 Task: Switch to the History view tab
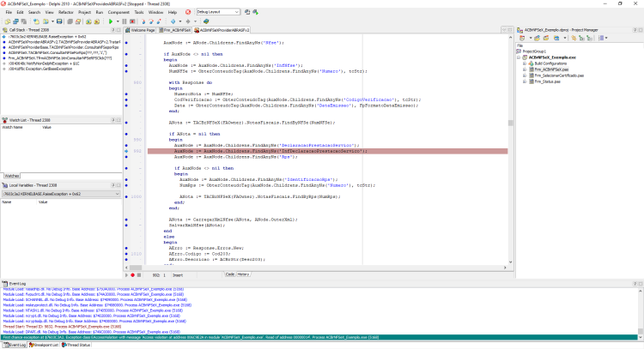coord(243,274)
